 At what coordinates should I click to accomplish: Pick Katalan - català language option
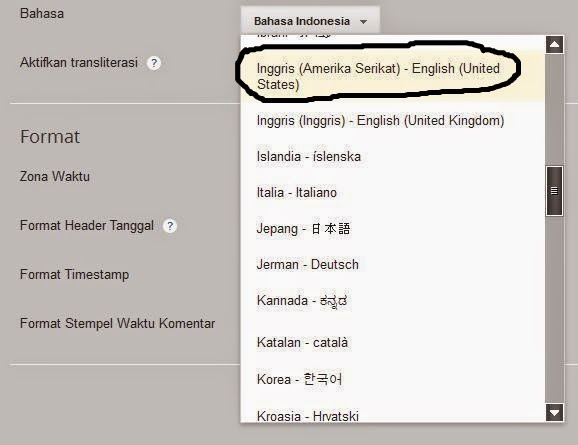click(393, 342)
